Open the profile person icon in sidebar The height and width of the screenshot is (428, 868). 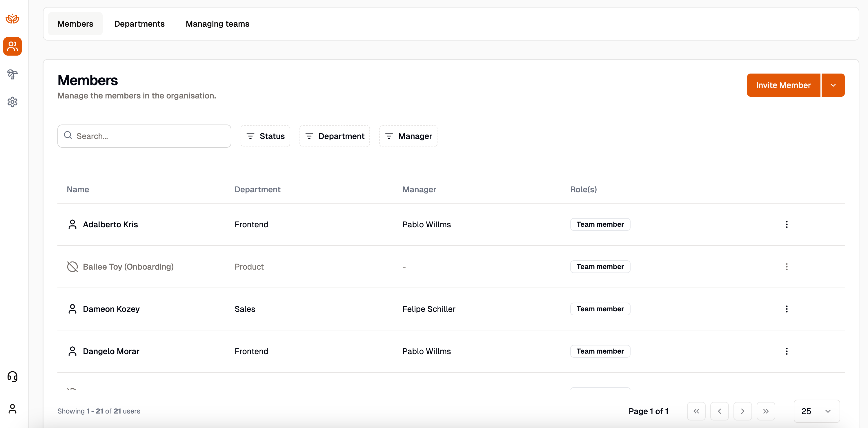pyautogui.click(x=12, y=409)
